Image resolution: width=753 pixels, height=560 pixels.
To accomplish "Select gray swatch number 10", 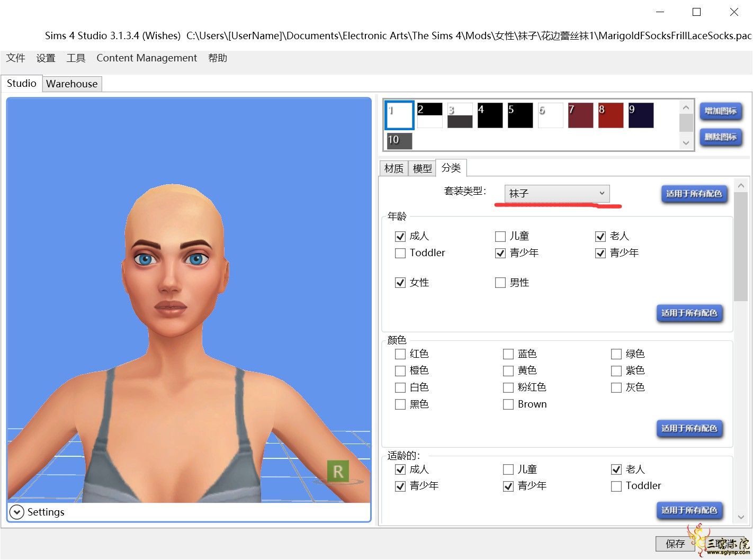I will pyautogui.click(x=399, y=141).
